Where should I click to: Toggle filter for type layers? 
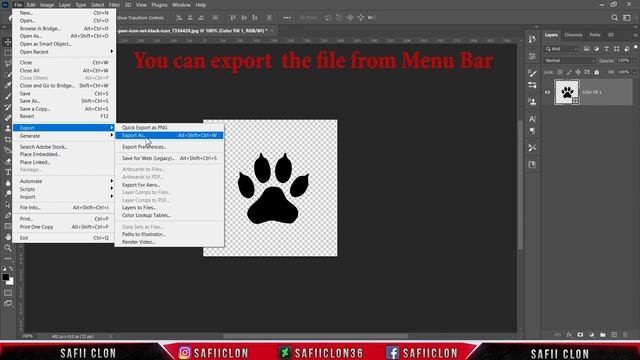[x=607, y=49]
